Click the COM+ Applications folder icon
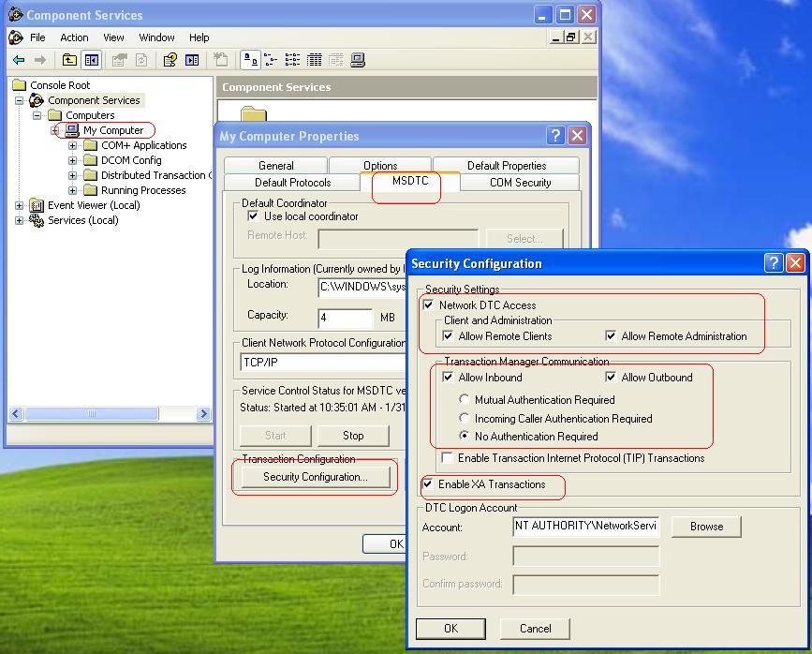Viewport: 812px width, 654px height. coord(90,145)
